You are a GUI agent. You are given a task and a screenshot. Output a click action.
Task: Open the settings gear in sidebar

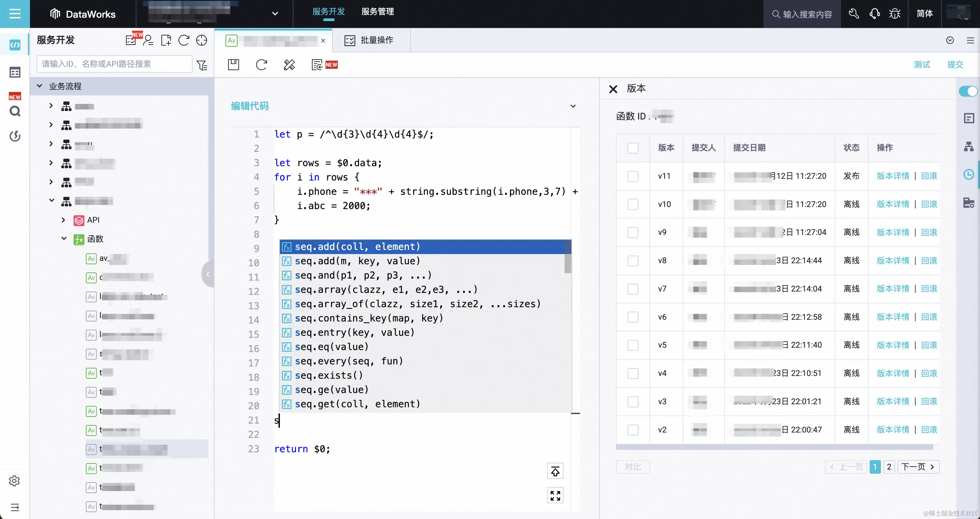coord(14,481)
